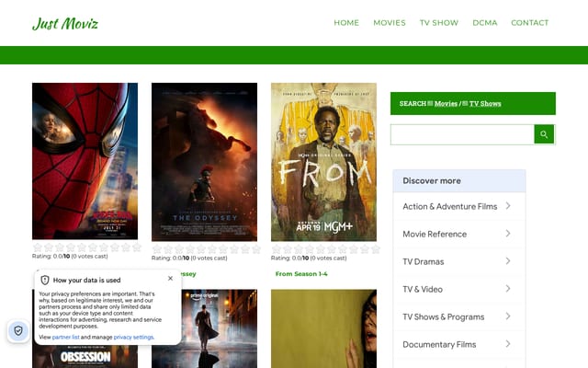Expand chevron beside TV & Video

[508, 289]
